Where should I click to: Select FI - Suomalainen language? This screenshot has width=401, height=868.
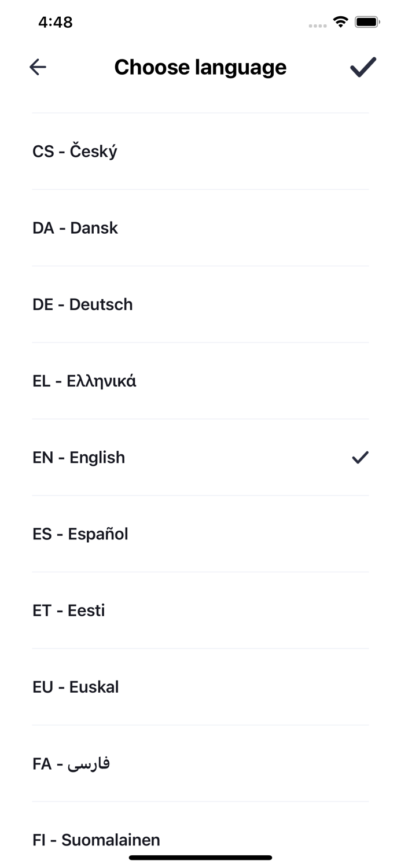click(200, 839)
